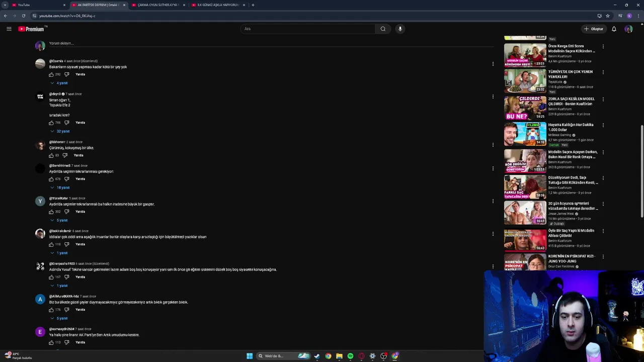
Task: Reply to @bbhonorr with Yanıtla
Action: coord(78,155)
